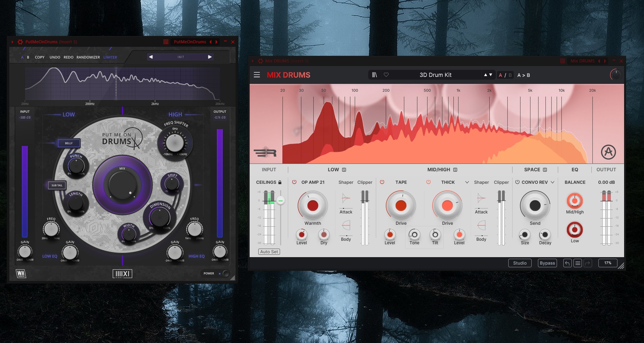Image resolution: width=644 pixels, height=343 pixels.
Task: Favorite the 3D Drum Kit preset with the heart
Action: point(386,75)
